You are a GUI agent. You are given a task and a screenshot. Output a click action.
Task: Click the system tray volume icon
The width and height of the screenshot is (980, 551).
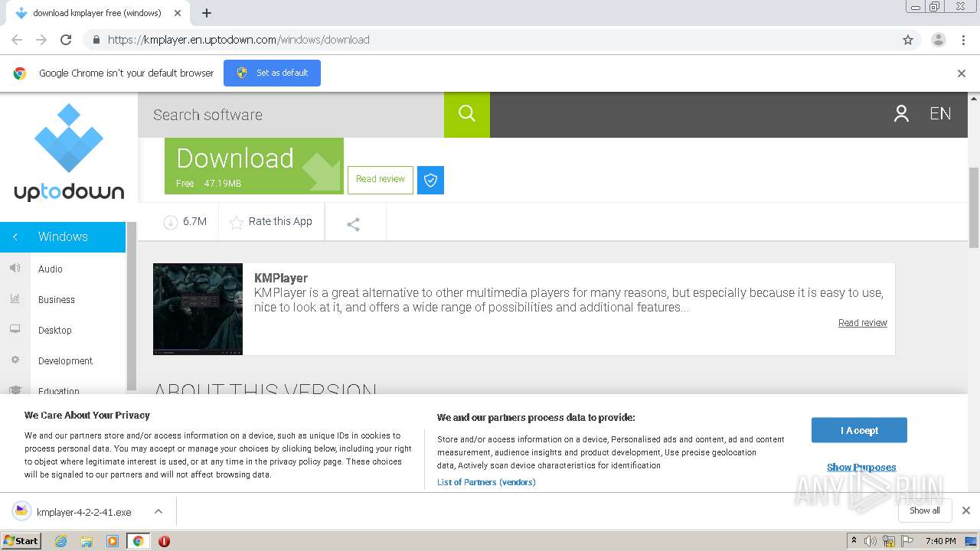click(870, 541)
